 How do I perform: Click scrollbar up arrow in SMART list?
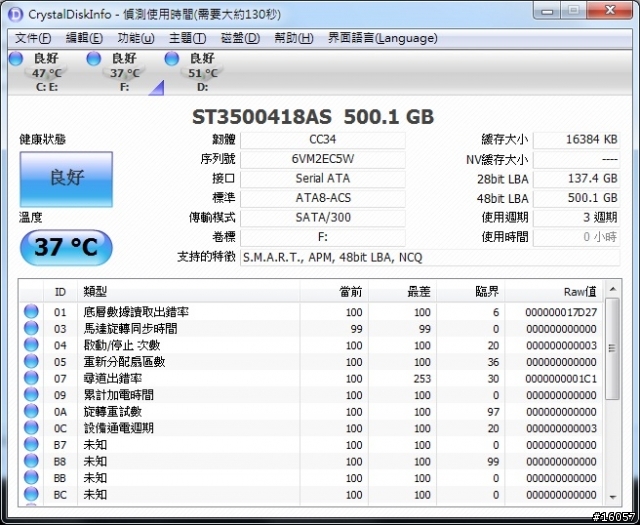[x=612, y=289]
